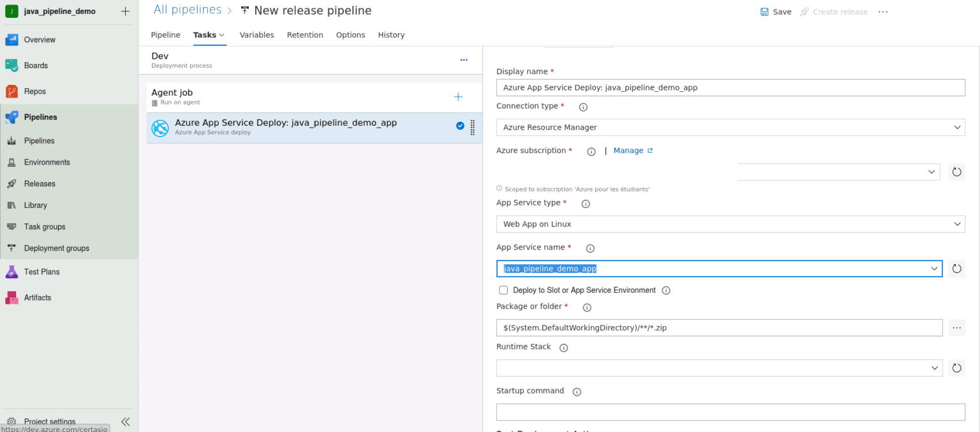The width and height of the screenshot is (980, 432).
Task: Click info icon next to Connection type
Action: click(x=583, y=107)
